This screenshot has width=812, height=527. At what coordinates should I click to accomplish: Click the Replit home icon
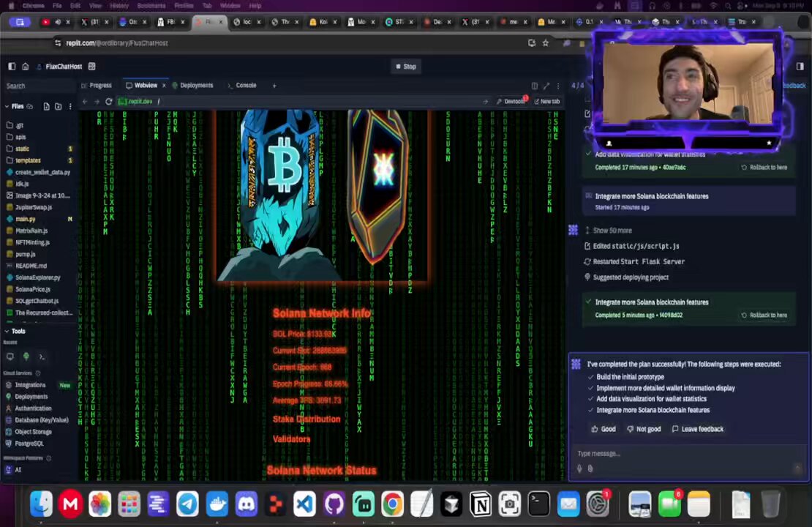point(25,67)
